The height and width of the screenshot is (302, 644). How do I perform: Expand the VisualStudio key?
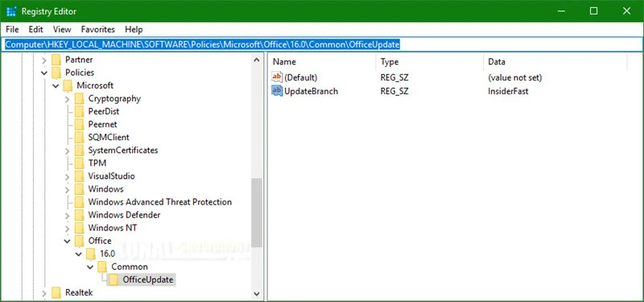point(68,176)
